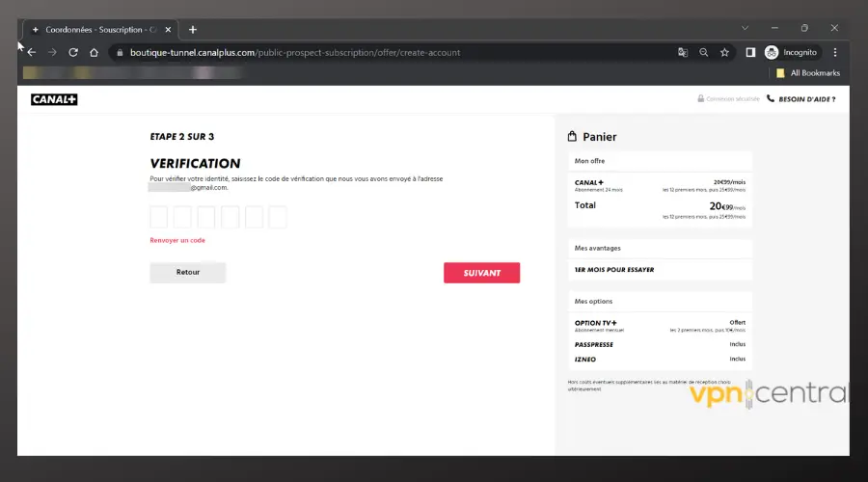Open the Incognito profile indicator
The height and width of the screenshot is (482, 868).
coord(791,52)
